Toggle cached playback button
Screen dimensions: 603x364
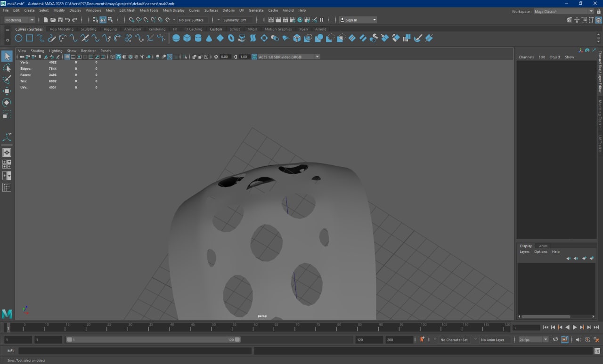click(564, 340)
